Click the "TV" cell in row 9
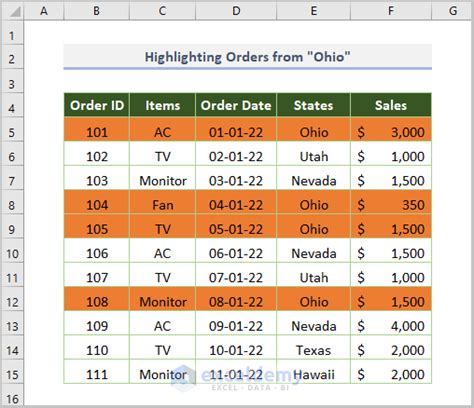 point(163,226)
